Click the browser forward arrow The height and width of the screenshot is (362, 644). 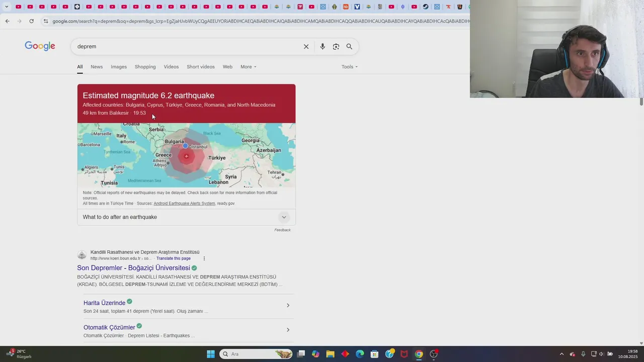pos(19,21)
